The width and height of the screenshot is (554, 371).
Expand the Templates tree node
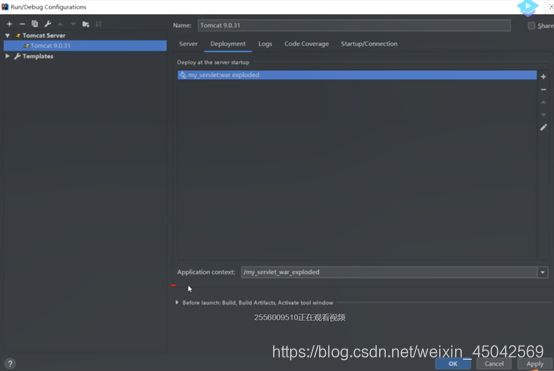[7, 56]
